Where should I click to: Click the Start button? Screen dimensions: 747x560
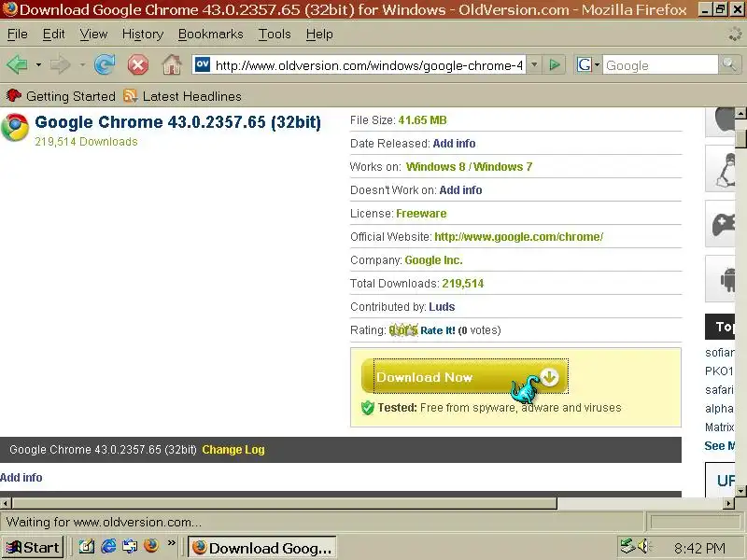[33, 547]
